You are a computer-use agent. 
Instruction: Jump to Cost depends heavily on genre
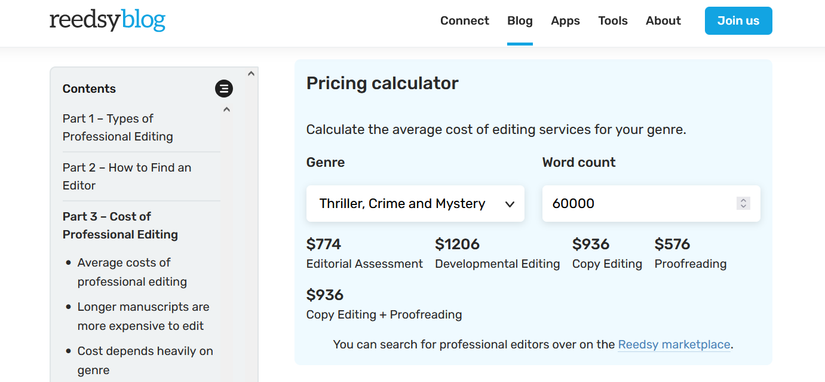[x=145, y=360]
